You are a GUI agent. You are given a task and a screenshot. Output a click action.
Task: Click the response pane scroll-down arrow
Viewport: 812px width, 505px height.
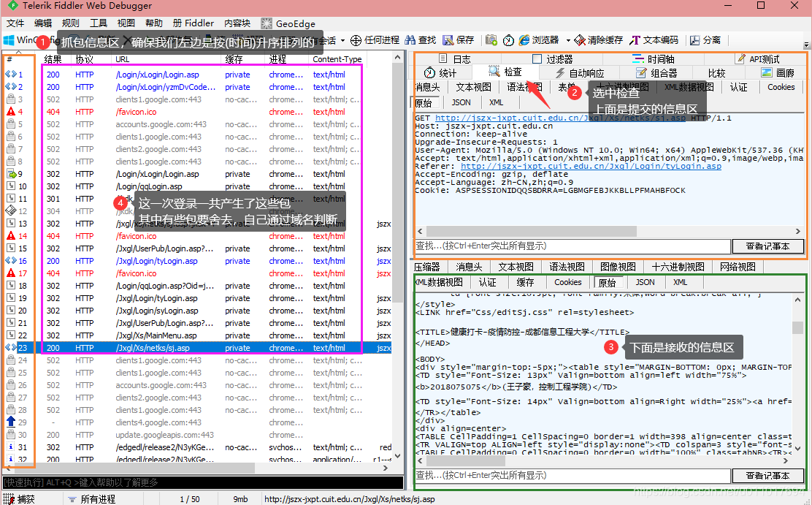[x=797, y=449]
